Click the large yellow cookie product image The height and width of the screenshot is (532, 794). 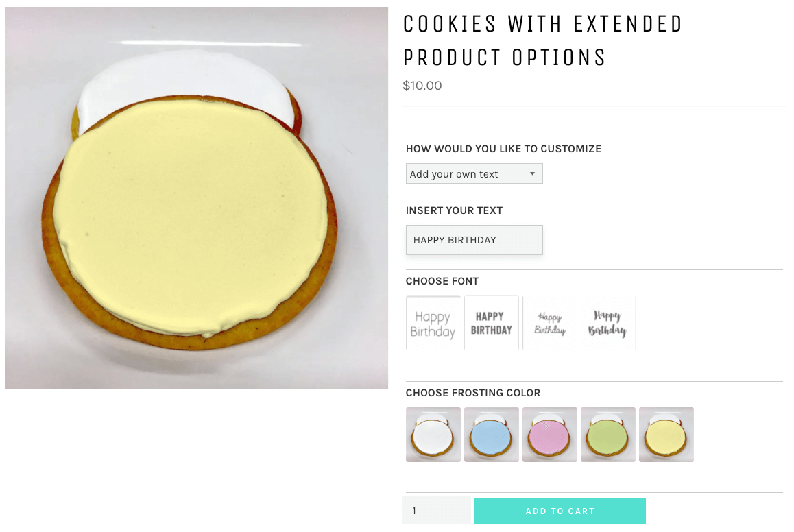196,198
